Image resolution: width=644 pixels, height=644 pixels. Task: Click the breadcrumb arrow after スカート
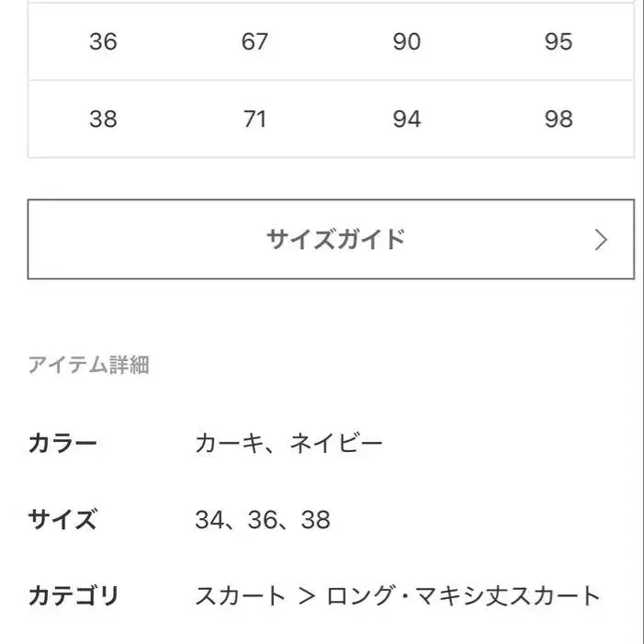pyautogui.click(x=307, y=596)
